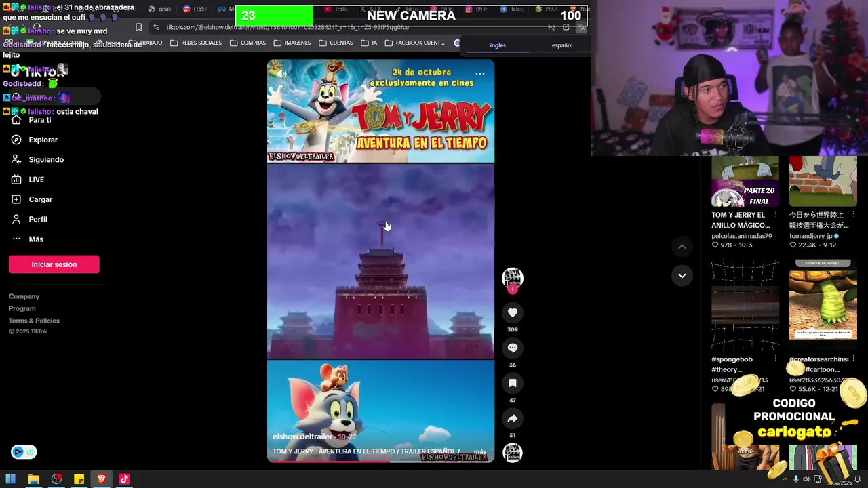Open peliculas.animadas79 profile link
Screen dimensions: 868x488
pos(742,236)
